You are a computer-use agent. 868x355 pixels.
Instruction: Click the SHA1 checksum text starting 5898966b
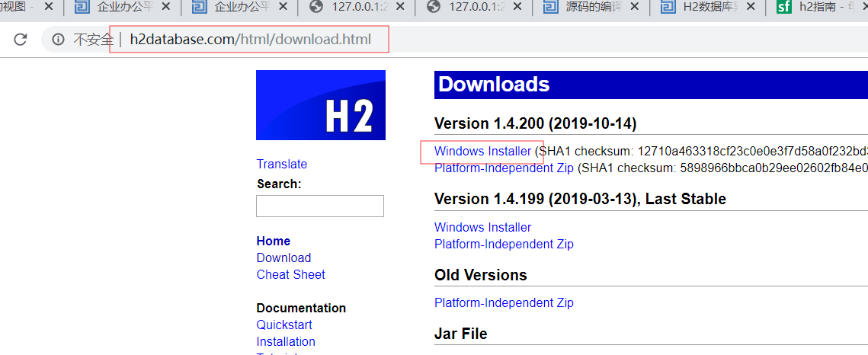722,168
